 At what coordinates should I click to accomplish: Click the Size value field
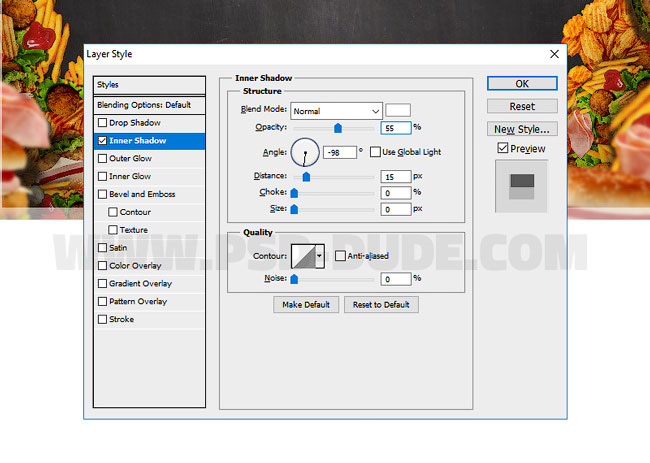(396, 209)
